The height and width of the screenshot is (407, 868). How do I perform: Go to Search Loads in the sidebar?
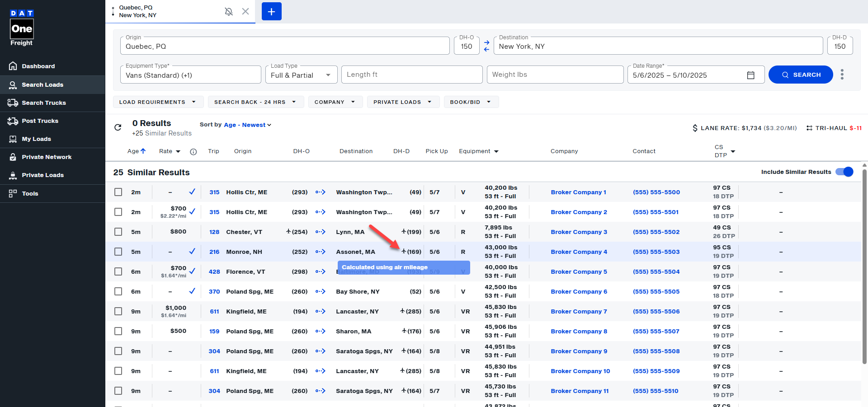pyautogui.click(x=52, y=84)
